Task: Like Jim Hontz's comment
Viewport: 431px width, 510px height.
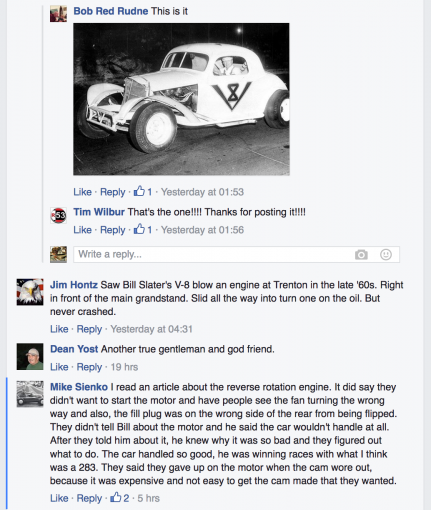Action: pos(59,329)
